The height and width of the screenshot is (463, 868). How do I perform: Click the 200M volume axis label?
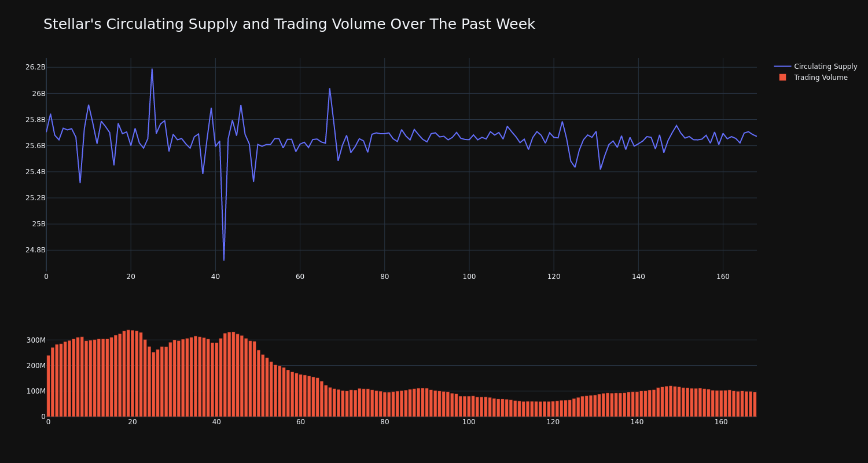click(35, 366)
